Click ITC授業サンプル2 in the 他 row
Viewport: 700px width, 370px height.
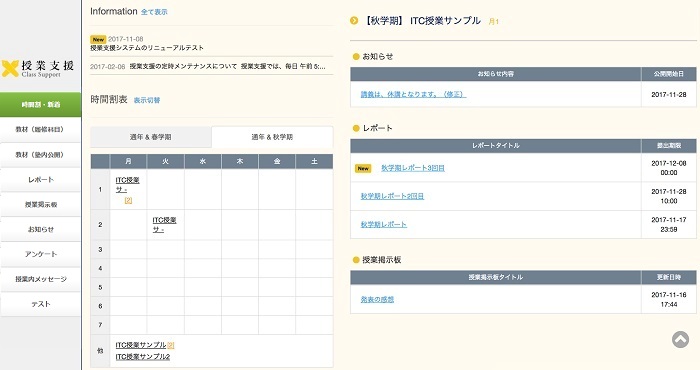pyautogui.click(x=142, y=357)
